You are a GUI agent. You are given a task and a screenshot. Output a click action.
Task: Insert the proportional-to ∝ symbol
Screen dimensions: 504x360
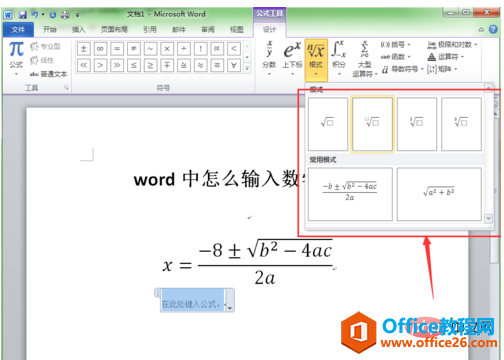point(217,49)
